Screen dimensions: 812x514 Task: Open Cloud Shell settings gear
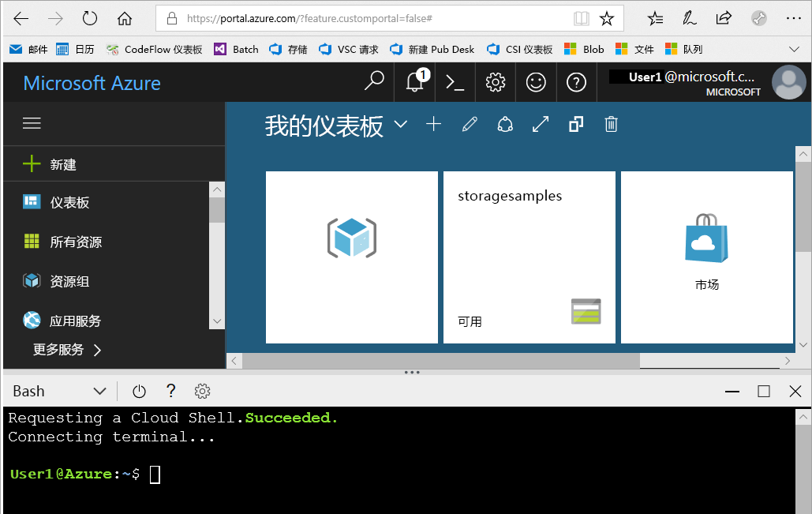(x=202, y=390)
